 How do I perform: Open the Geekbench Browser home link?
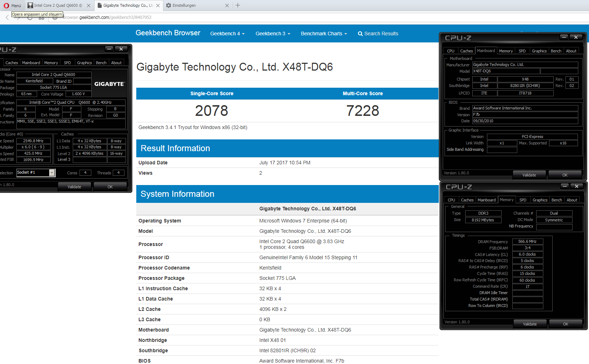tap(168, 33)
